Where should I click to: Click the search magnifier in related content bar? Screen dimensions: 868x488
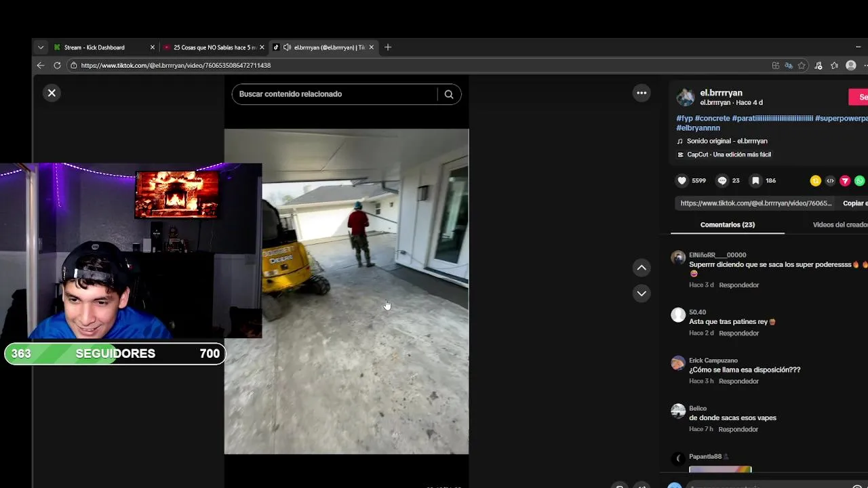point(449,94)
